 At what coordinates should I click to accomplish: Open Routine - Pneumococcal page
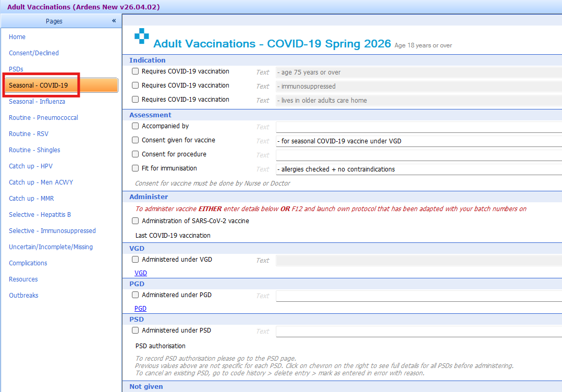(43, 117)
